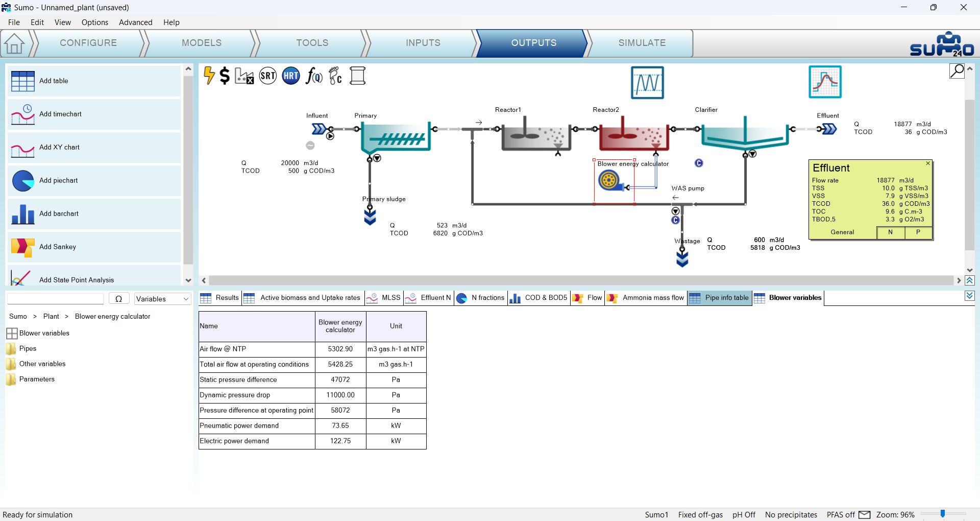The width and height of the screenshot is (980, 521).
Task: Click the left panel scroll down arrow
Action: coord(188,280)
